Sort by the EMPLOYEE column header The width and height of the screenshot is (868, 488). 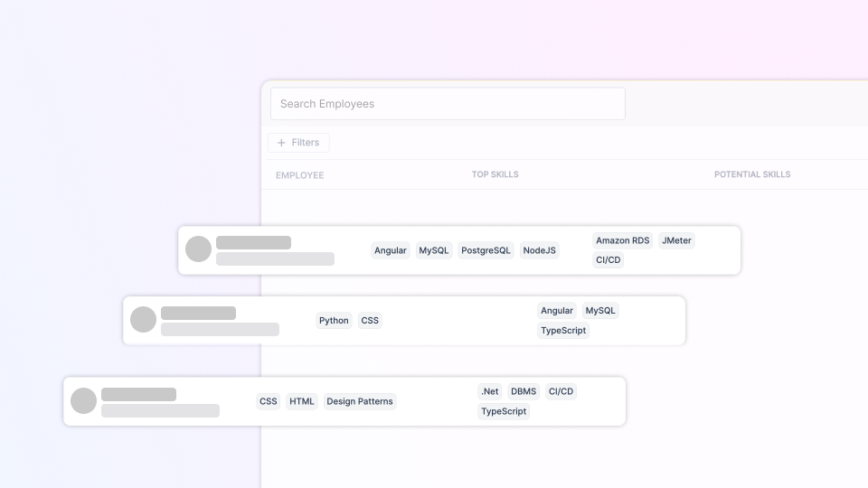tap(299, 175)
